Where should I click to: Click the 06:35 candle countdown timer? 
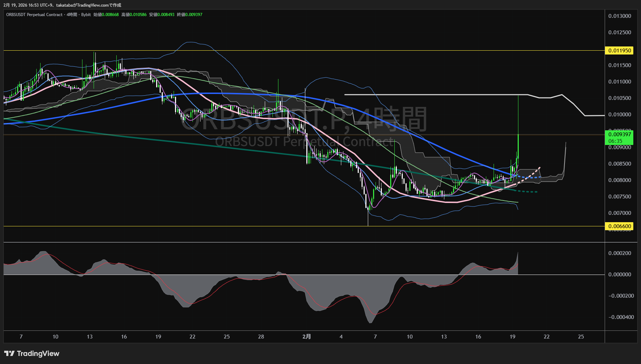[x=615, y=141]
